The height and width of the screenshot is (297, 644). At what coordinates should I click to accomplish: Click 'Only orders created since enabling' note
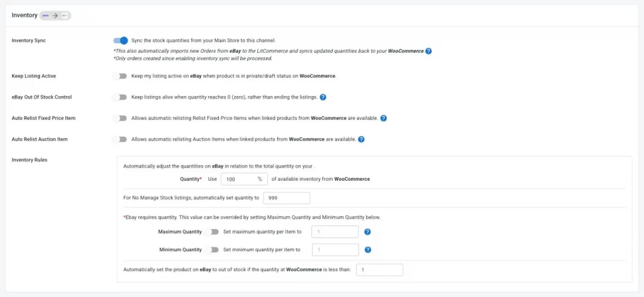(192, 58)
